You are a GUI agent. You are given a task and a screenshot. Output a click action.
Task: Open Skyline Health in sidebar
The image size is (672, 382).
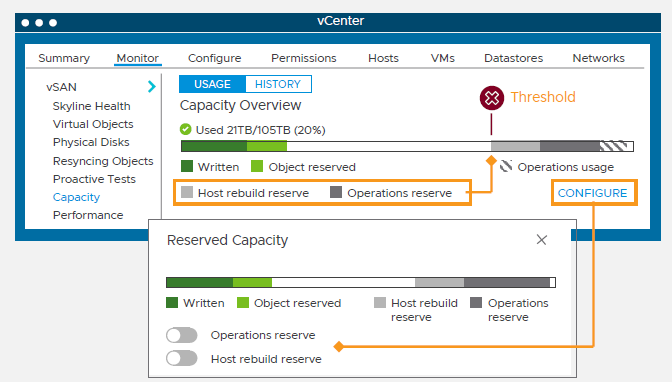coord(92,106)
